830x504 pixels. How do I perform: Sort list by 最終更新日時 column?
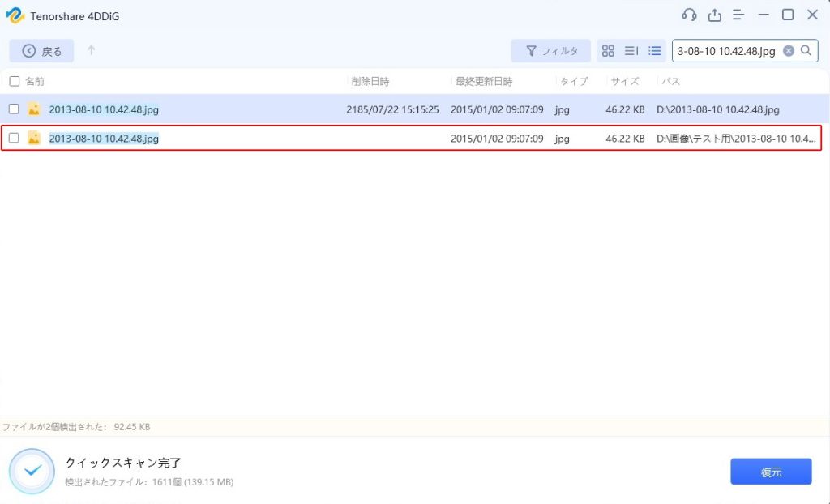click(x=484, y=82)
